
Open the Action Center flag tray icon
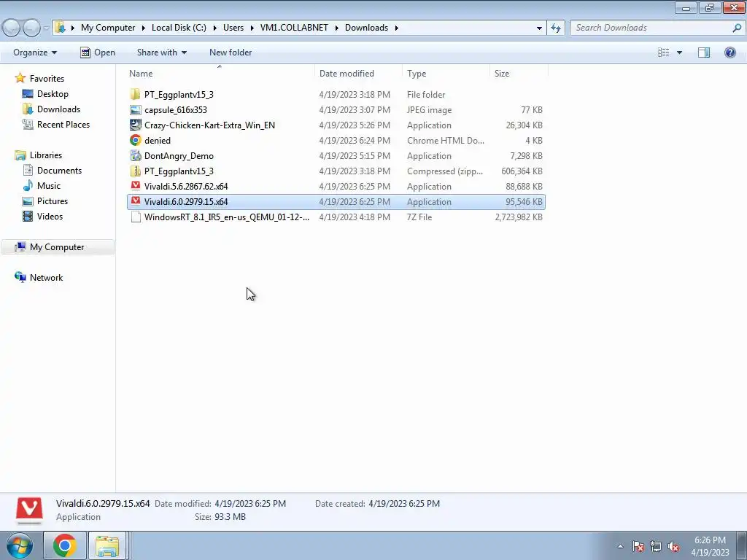(638, 546)
